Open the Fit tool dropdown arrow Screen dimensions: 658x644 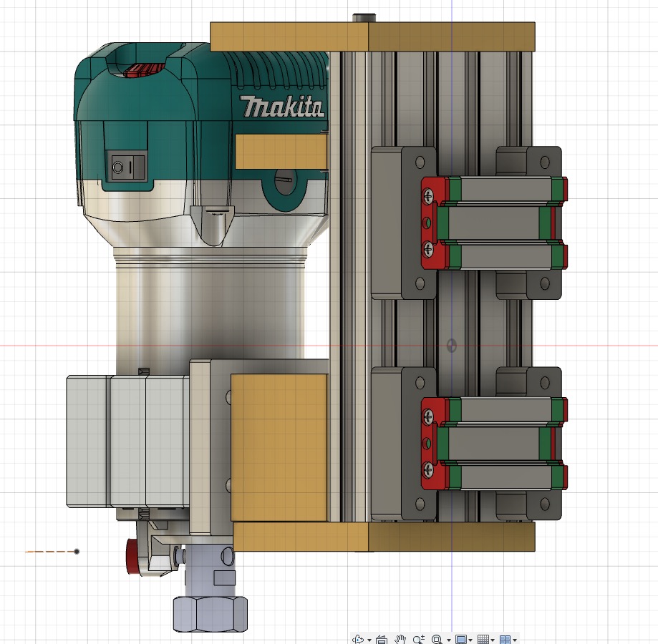(x=448, y=637)
